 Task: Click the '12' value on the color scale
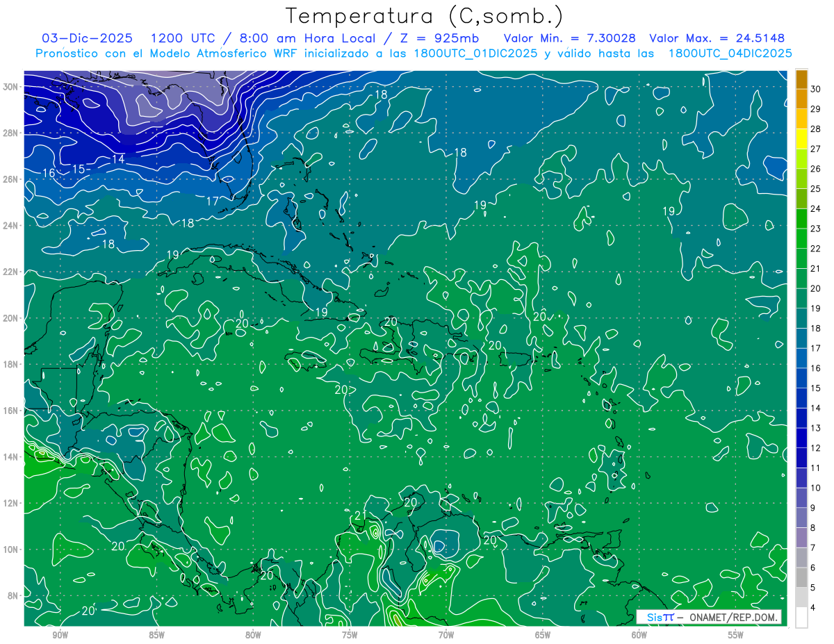[x=816, y=448]
